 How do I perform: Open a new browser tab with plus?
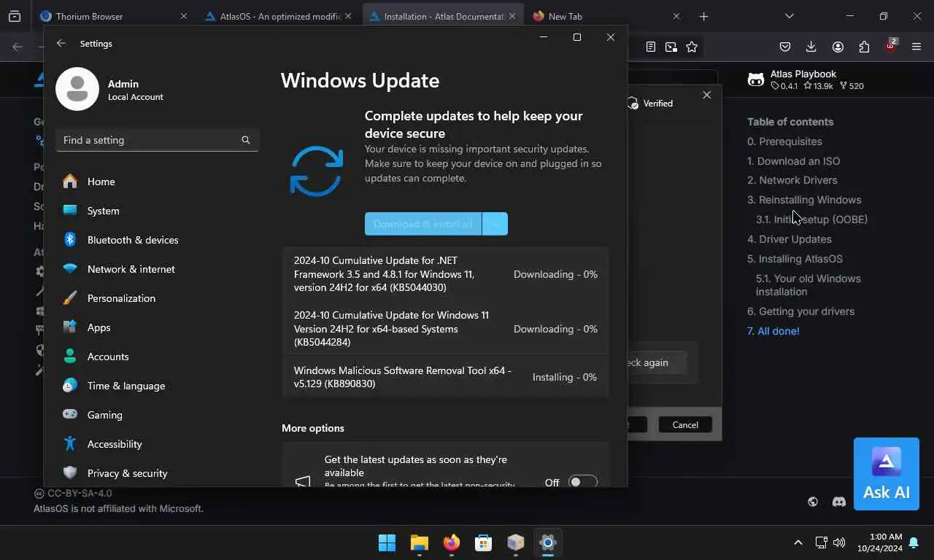[x=703, y=16]
